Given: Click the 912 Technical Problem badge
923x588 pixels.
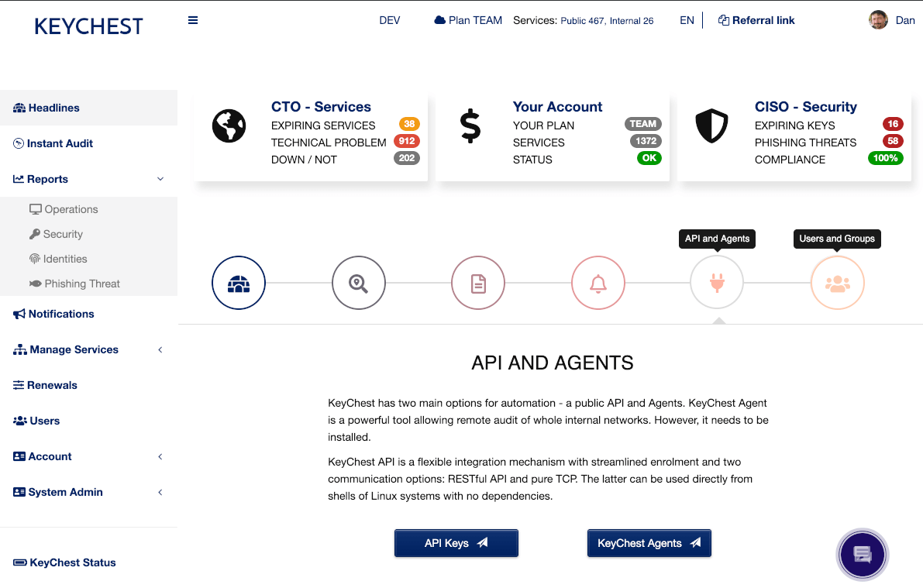Looking at the screenshot, I should point(407,141).
